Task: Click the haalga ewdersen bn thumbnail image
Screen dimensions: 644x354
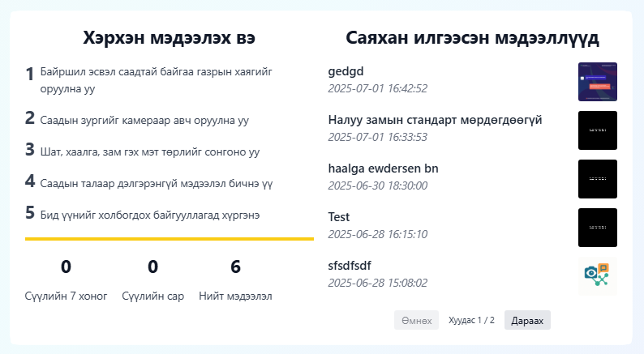Action: click(x=597, y=179)
